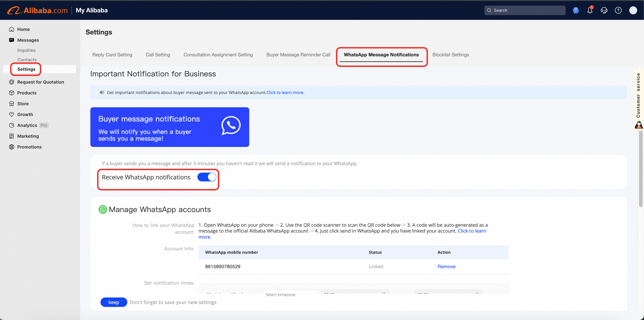The height and width of the screenshot is (320, 644).
Task: Click the Account Info label
Action: point(179,249)
